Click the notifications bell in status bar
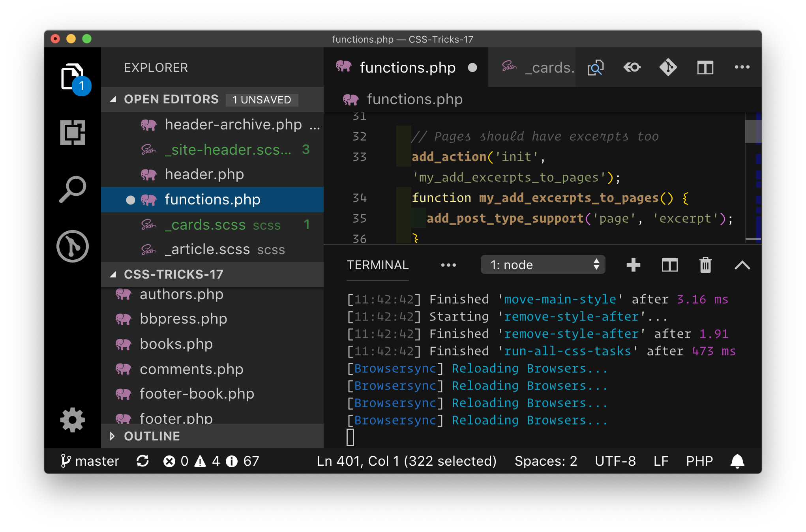Screen dimensions: 806x532 737,461
